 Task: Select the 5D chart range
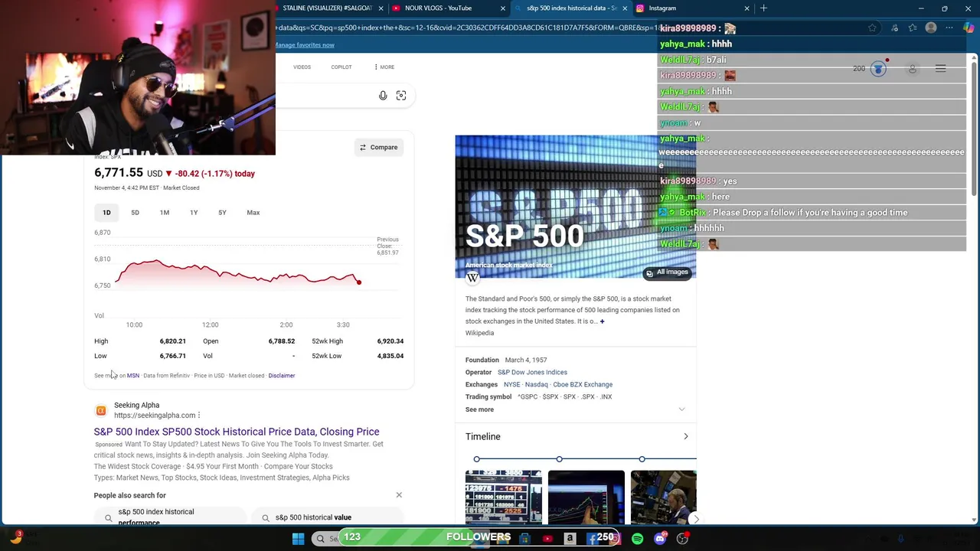(x=135, y=213)
